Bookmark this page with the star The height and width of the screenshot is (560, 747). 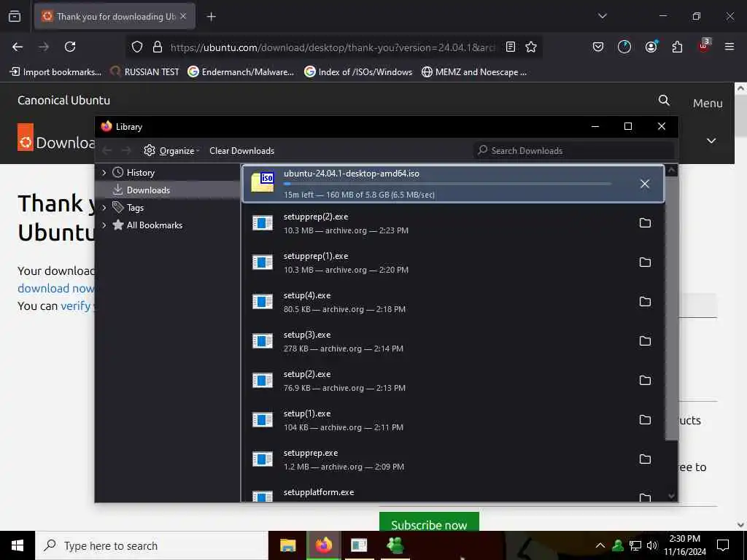[531, 47]
